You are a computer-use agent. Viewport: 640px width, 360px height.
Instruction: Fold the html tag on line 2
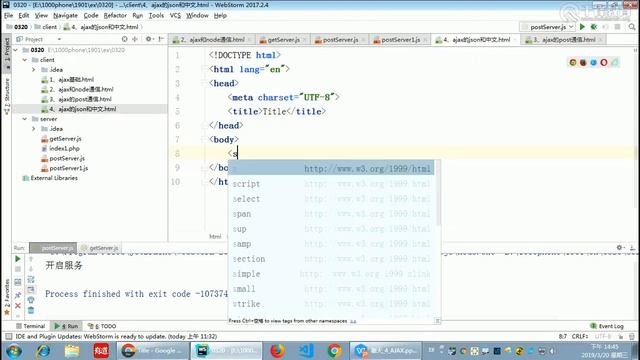[205, 69]
